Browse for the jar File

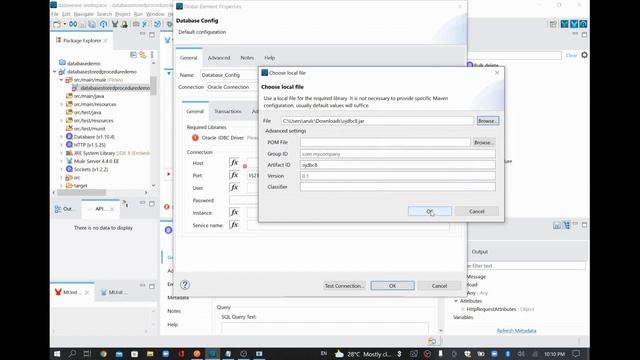[x=487, y=121]
